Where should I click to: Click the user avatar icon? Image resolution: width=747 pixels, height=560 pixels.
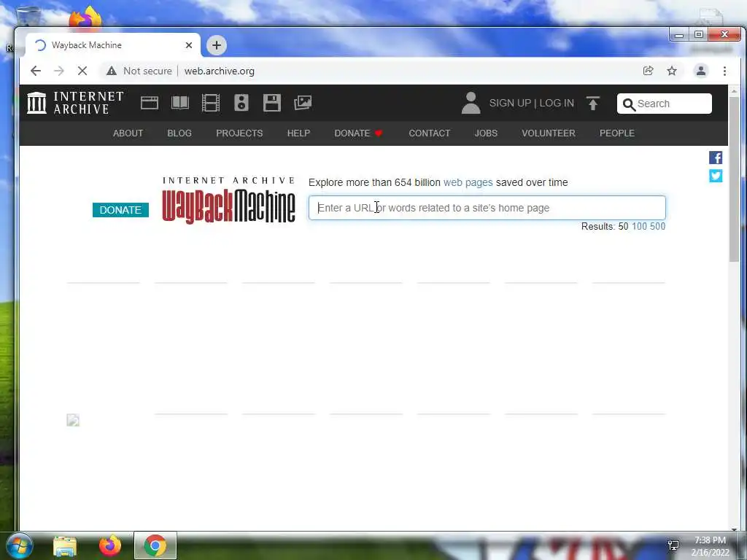coord(471,103)
